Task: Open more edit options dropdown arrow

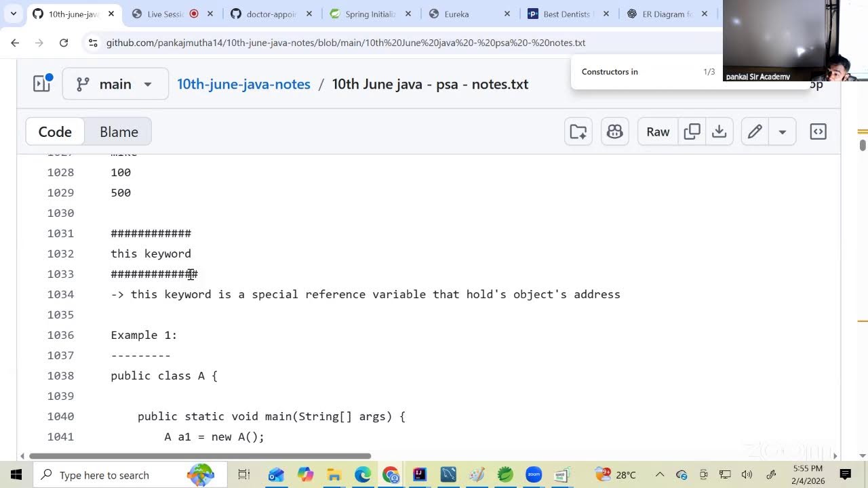Action: coord(782,131)
